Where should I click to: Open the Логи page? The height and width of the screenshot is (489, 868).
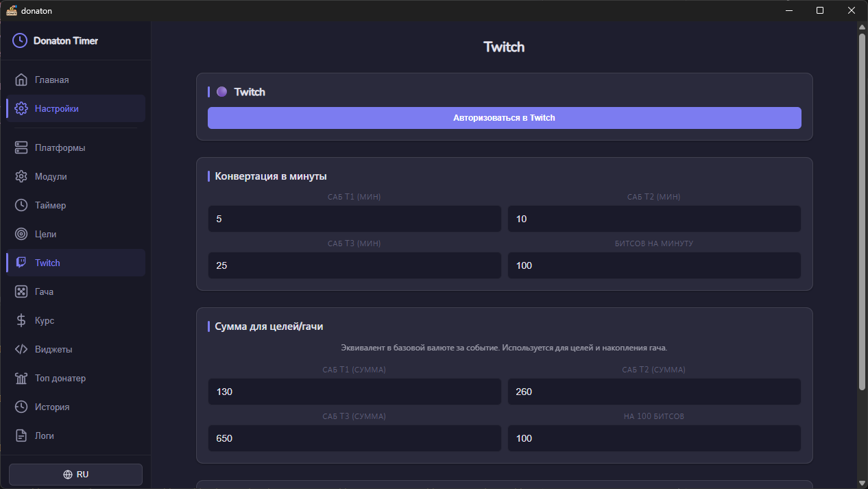[x=75, y=436]
